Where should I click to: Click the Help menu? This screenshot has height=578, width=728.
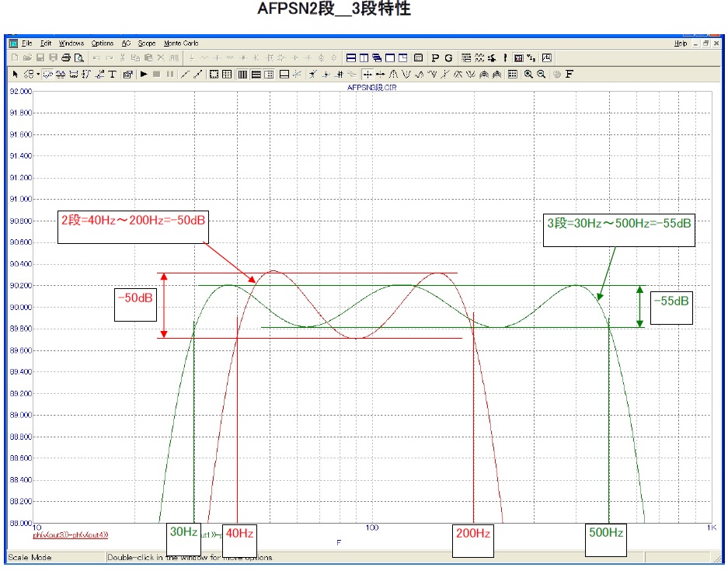681,44
